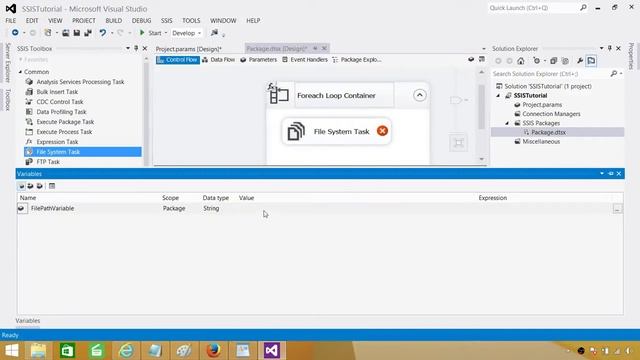Select FTP Task in toolbox

pos(48,162)
